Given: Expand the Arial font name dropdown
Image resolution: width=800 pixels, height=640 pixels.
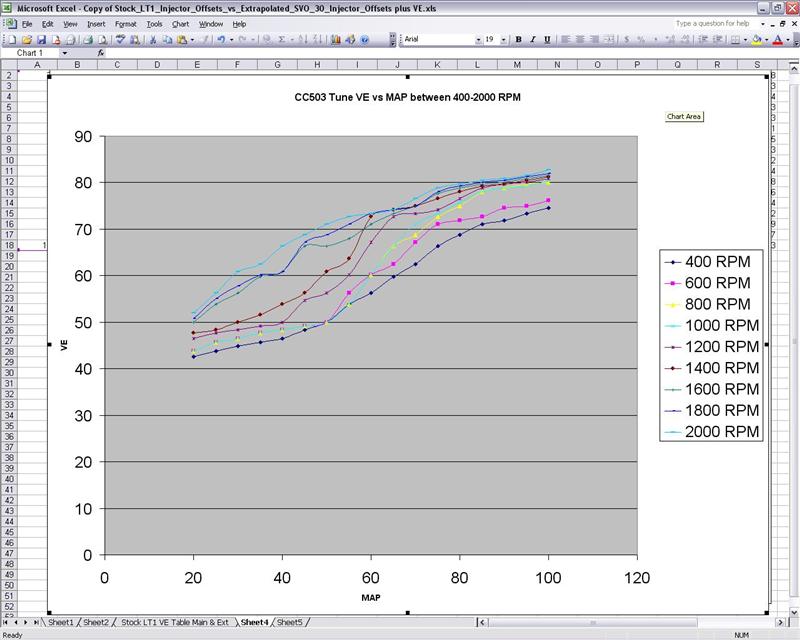Looking at the screenshot, I should tap(478, 40).
